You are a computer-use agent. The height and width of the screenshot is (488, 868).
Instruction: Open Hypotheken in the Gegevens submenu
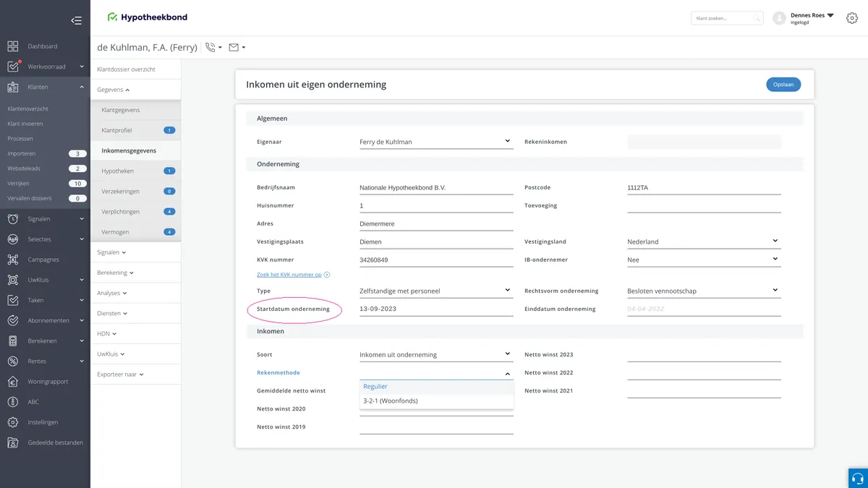(x=135, y=171)
